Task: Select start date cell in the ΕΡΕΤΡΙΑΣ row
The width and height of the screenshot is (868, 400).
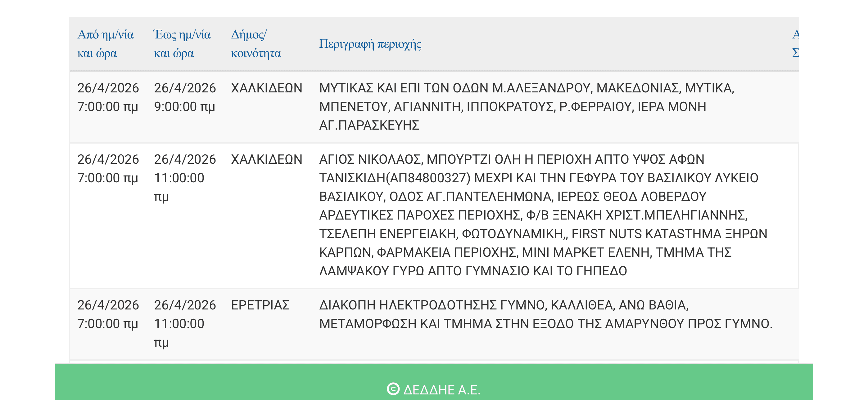Action: (x=108, y=314)
